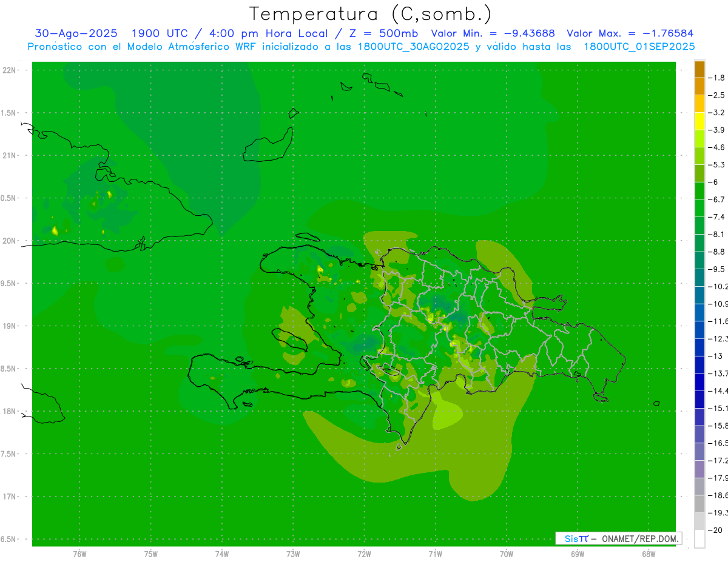Screen dimensions: 728x562
Task: Click the '76W' longitude label
Action: point(79,554)
